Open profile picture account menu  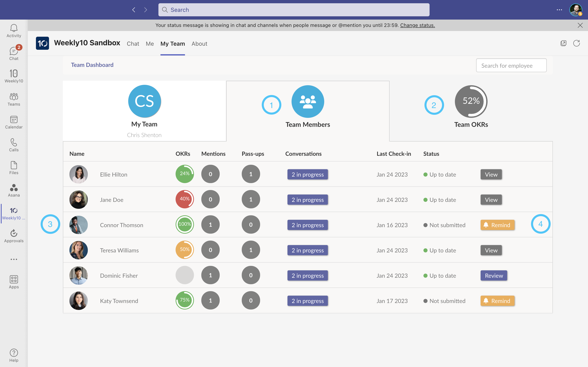pyautogui.click(x=575, y=10)
